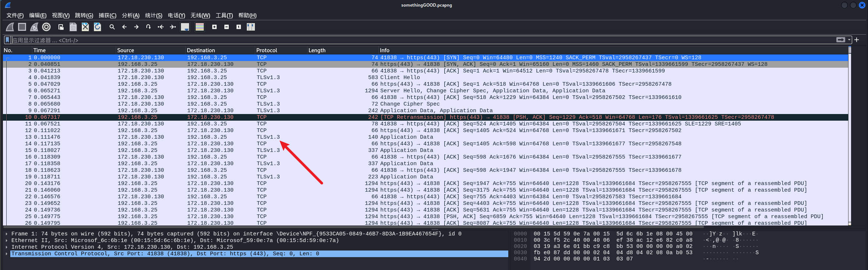The image size is (868, 270).
Task: Go forward in packet history
Action: point(136,27)
